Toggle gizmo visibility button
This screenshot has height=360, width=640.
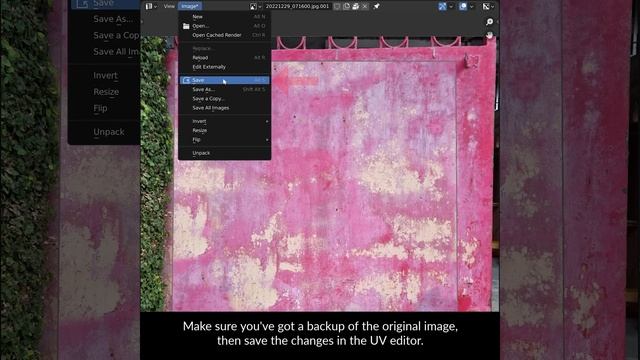pyautogui.click(x=442, y=6)
